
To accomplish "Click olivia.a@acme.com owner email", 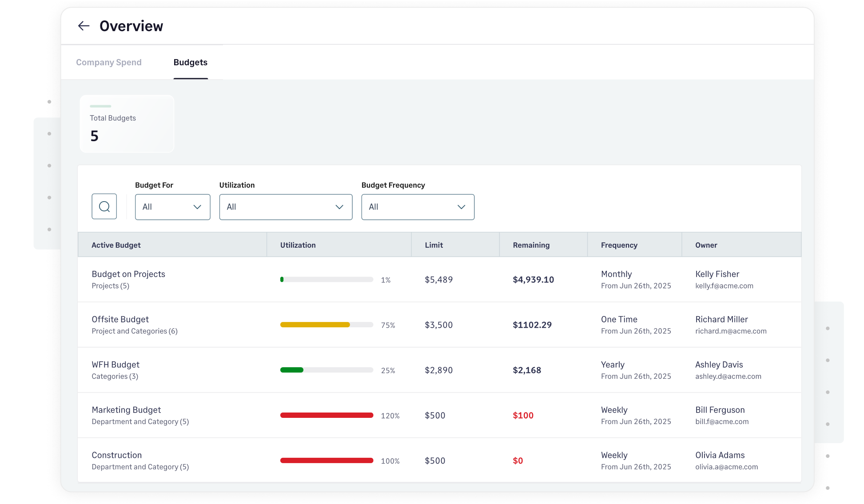I will tap(727, 467).
